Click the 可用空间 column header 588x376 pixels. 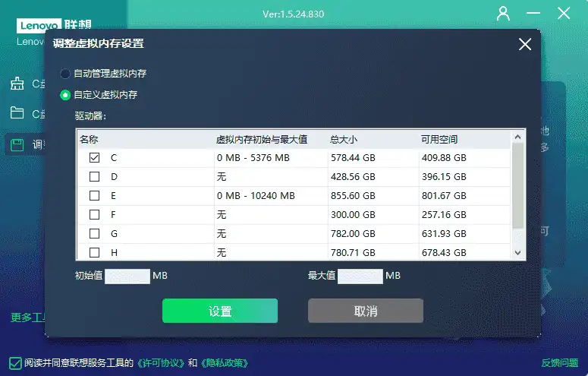(x=439, y=140)
